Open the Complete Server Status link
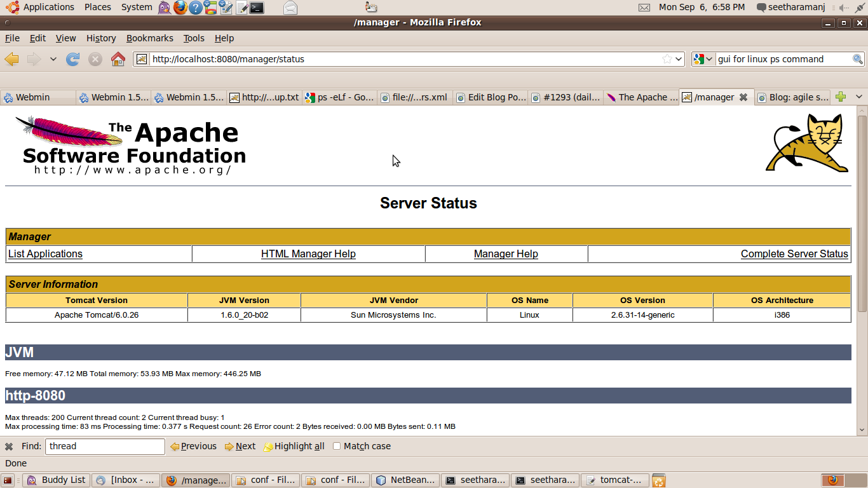Viewport: 868px width, 488px height. pyautogui.click(x=794, y=254)
